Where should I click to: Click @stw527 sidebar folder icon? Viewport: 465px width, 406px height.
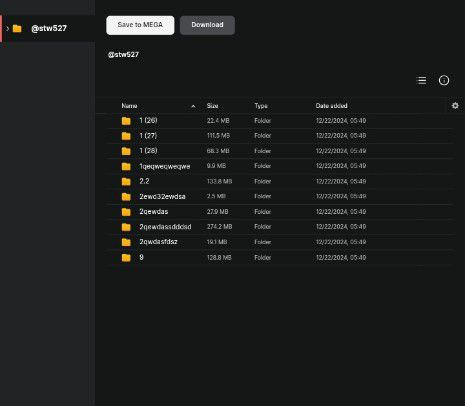(x=17, y=28)
